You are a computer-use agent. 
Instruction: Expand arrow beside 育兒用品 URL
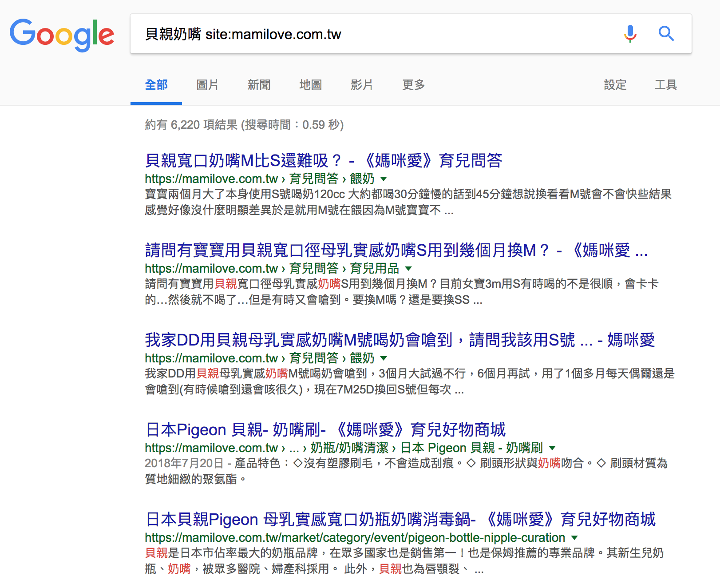pos(409,269)
